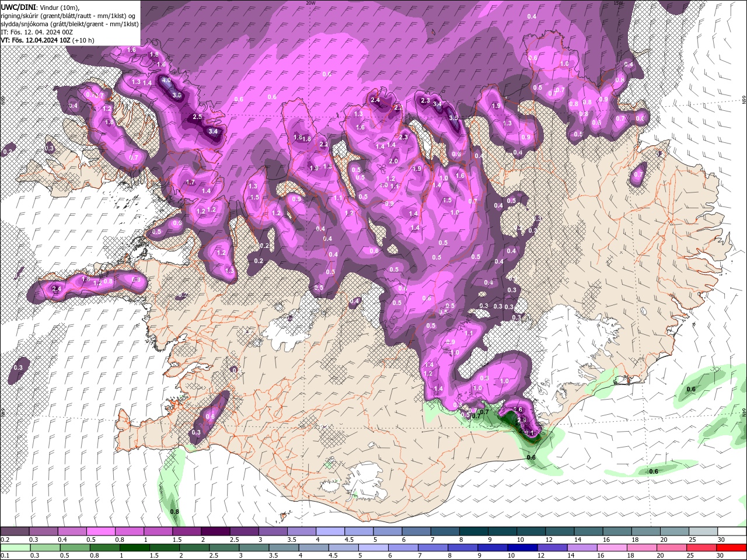
Task: Click the '4.0' precipitation value on the map
Action: tap(166, 80)
